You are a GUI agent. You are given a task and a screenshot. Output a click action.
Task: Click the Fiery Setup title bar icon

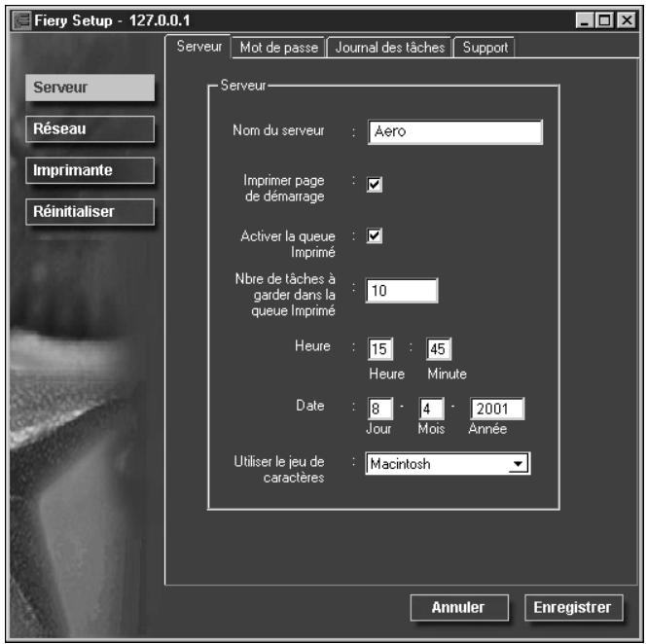click(x=21, y=20)
